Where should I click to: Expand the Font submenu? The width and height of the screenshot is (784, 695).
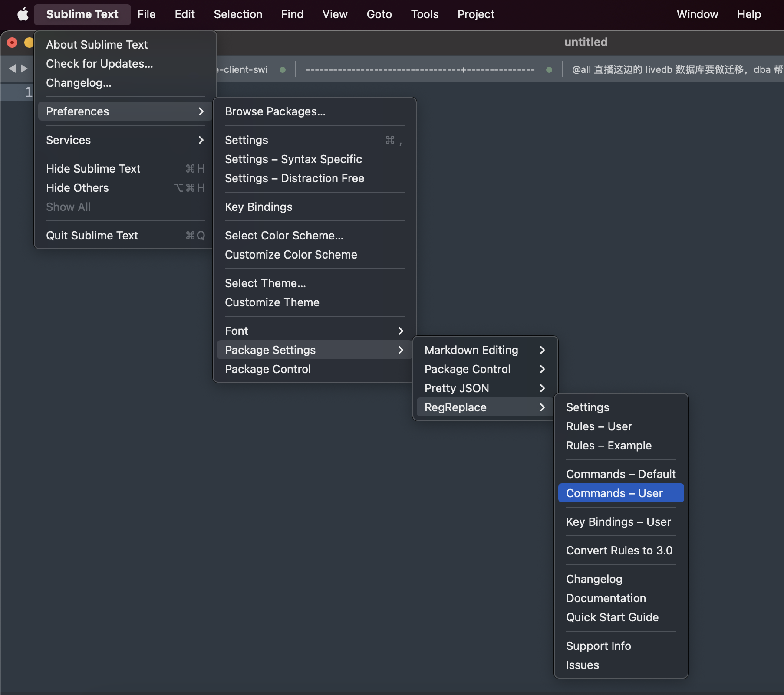[314, 331]
